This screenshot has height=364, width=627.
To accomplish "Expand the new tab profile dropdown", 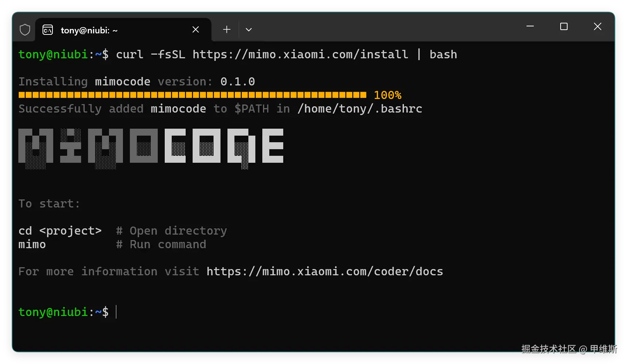I will point(249,30).
